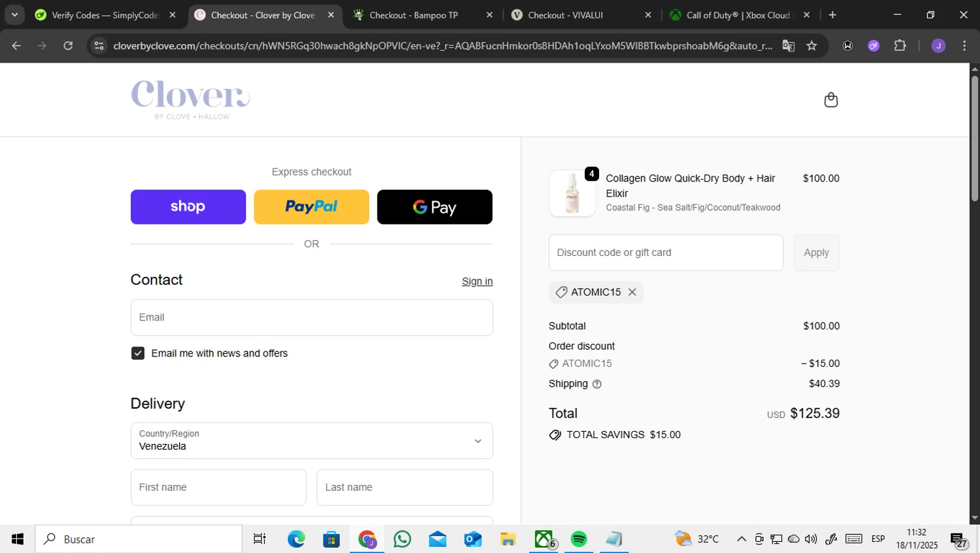Show hidden system tray icons
Viewport: 980px width, 553px height.
[x=742, y=539]
